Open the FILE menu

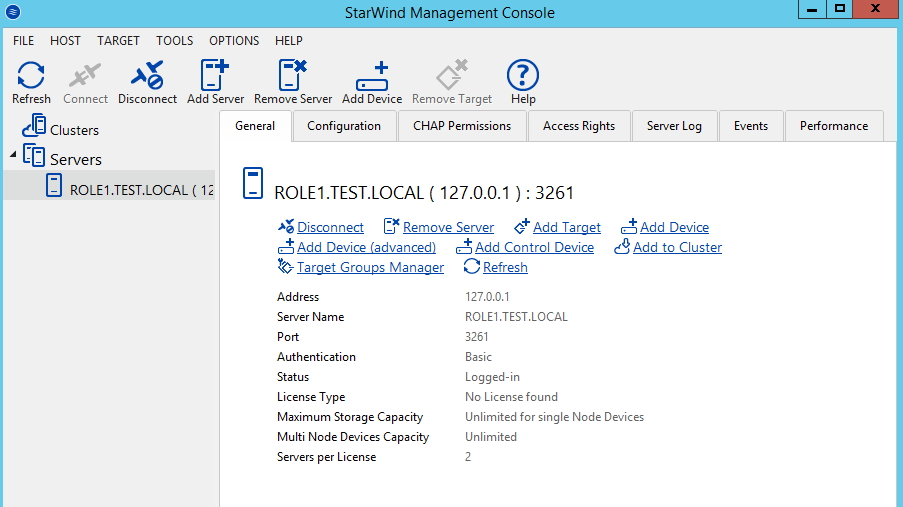pyautogui.click(x=24, y=40)
